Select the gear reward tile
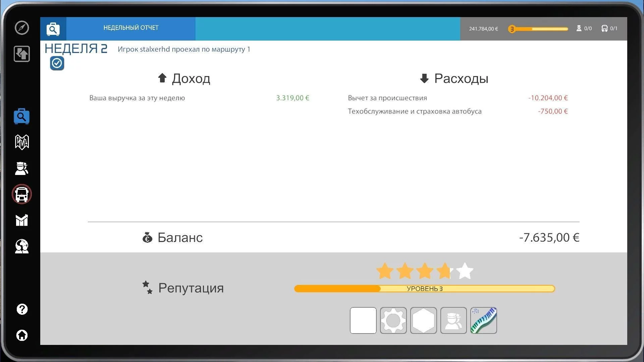The image size is (644, 362). coord(393,320)
